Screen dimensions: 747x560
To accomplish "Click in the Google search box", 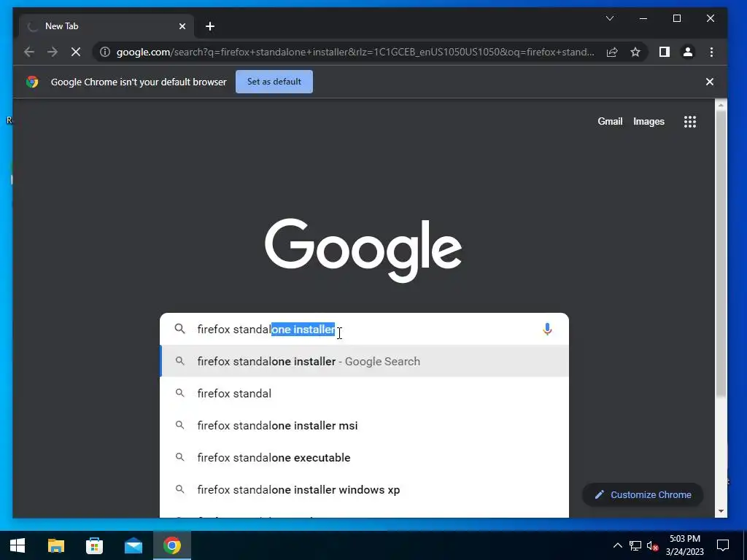I will click(364, 329).
